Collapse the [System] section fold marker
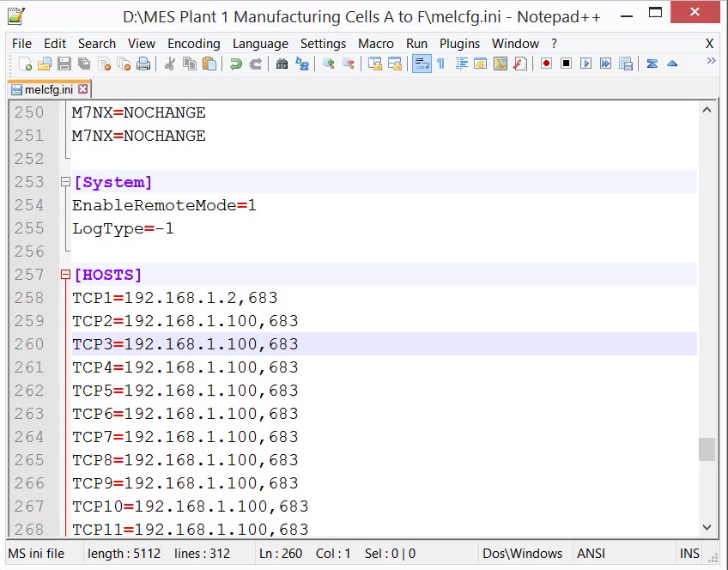The image size is (728, 570). tap(65, 182)
